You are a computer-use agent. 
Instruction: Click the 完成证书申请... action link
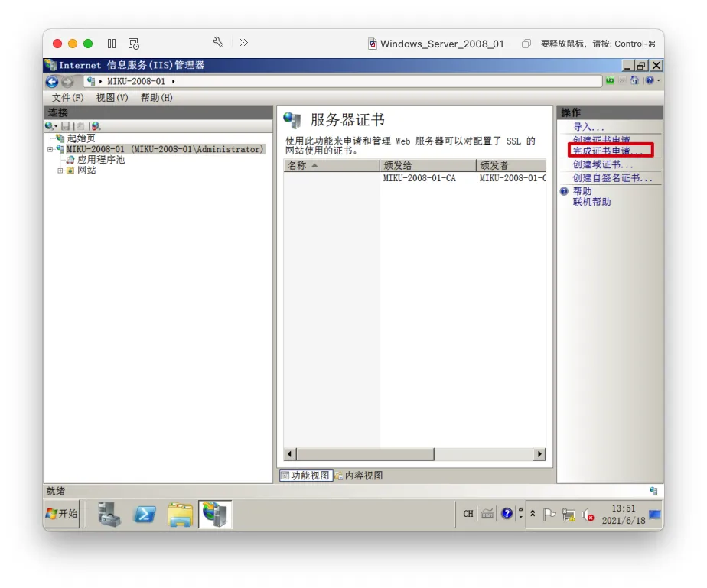click(608, 151)
